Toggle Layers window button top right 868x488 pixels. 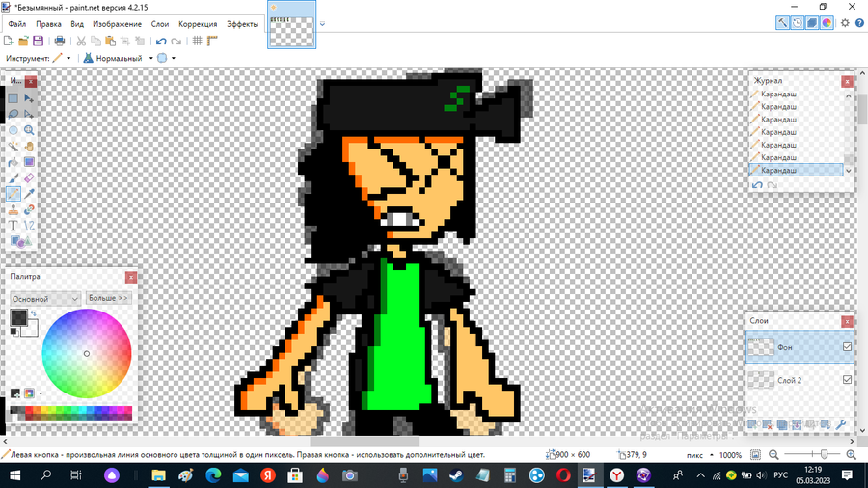coord(812,23)
